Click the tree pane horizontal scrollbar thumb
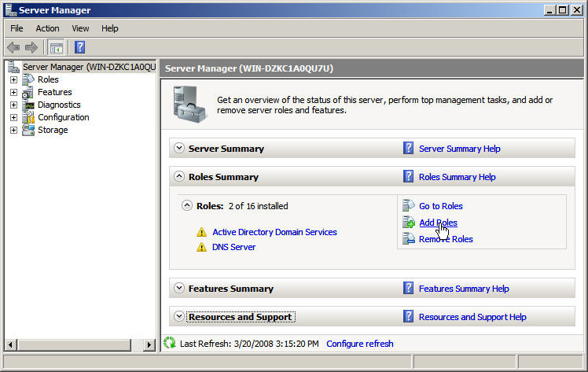 (74, 344)
